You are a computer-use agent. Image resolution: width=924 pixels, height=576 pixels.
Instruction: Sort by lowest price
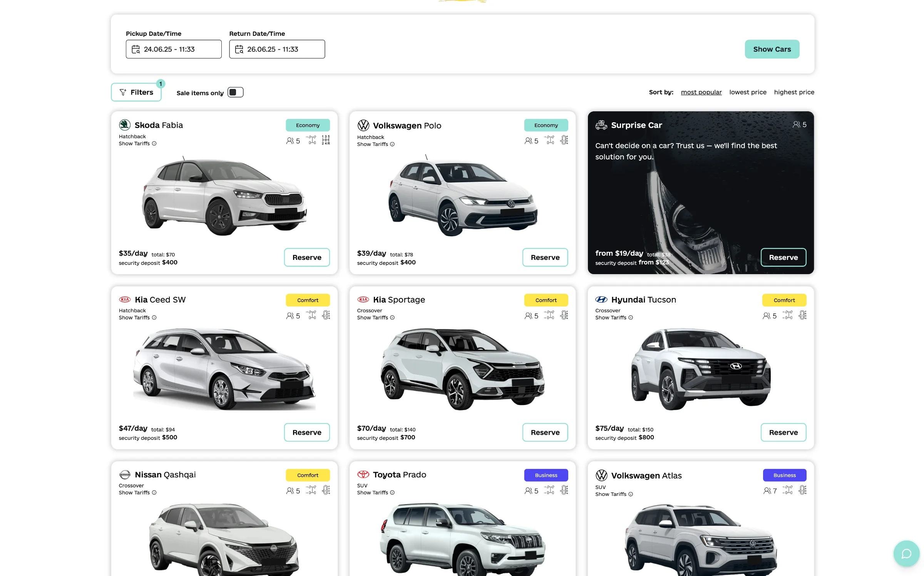tap(748, 92)
